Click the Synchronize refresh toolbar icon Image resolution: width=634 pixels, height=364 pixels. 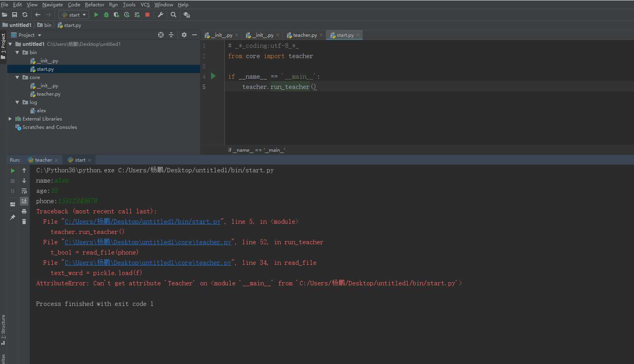pyautogui.click(x=25, y=15)
